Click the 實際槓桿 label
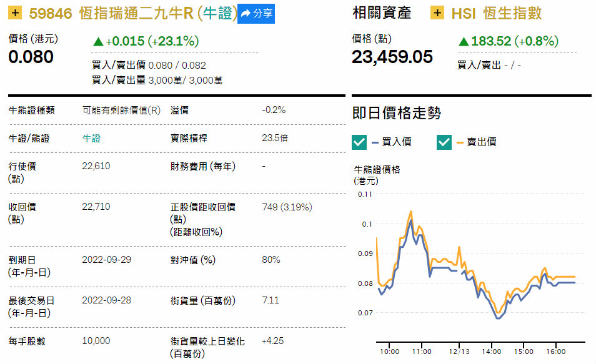Image resolution: width=596 pixels, height=364 pixels. 189,139
